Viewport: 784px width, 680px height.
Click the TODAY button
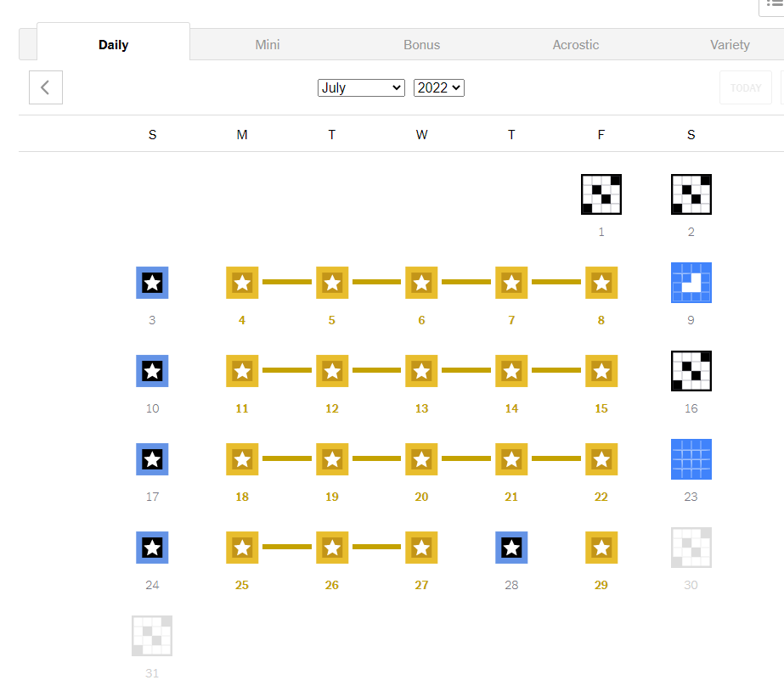tap(745, 87)
